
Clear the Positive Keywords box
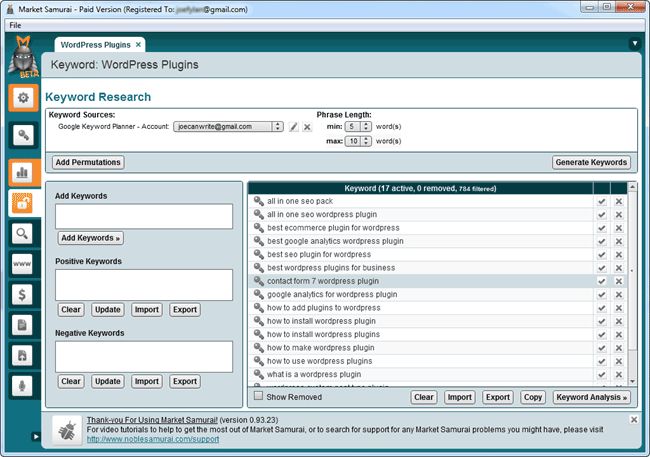[x=71, y=310]
